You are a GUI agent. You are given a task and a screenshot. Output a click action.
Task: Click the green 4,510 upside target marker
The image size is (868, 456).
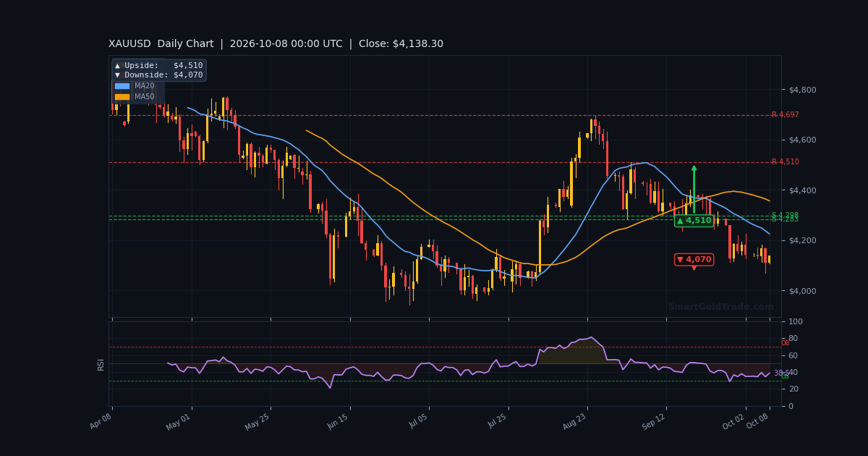point(694,221)
